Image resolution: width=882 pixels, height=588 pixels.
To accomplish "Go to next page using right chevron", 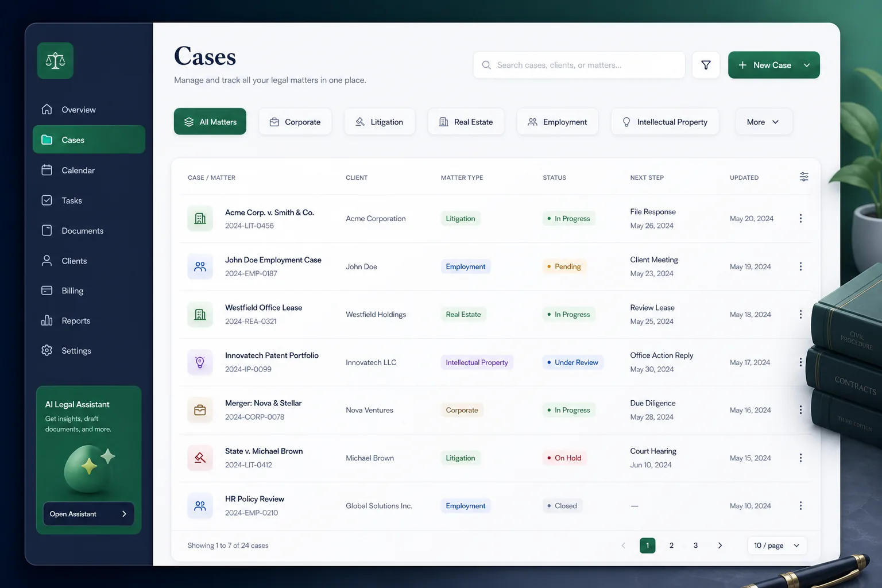I will pos(720,546).
